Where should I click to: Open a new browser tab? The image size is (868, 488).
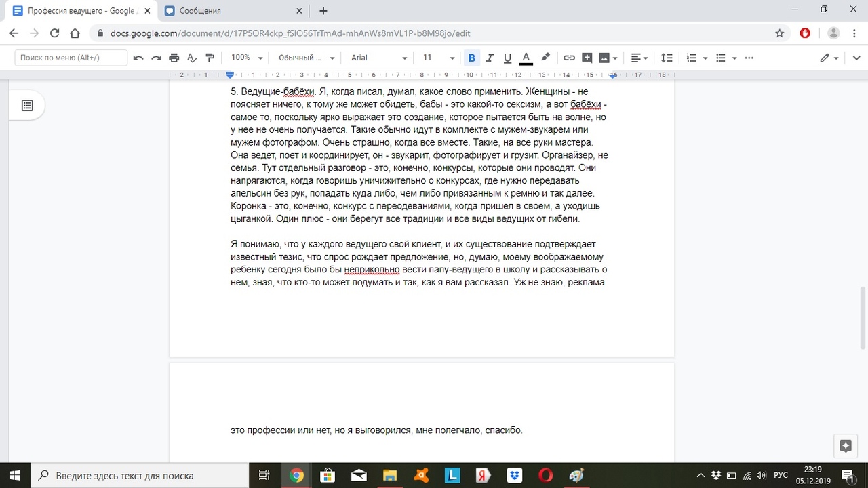coord(323,11)
